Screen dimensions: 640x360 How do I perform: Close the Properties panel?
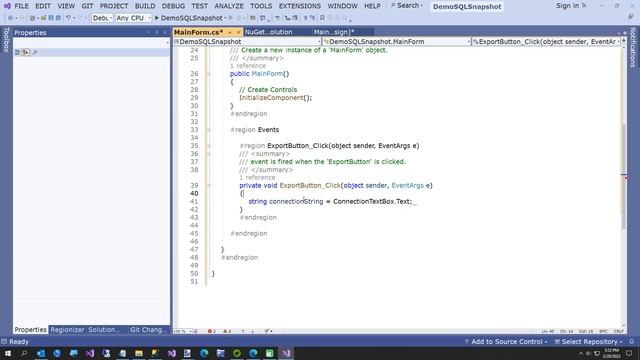click(x=165, y=32)
